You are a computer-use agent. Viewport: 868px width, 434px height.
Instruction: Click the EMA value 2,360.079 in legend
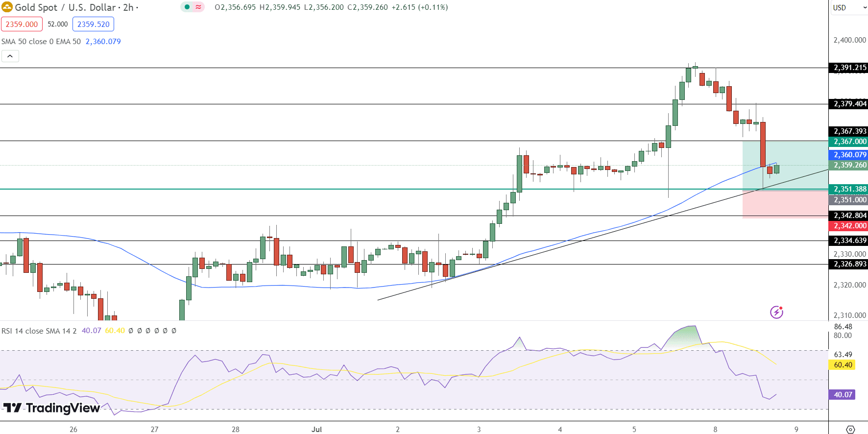[x=103, y=42]
